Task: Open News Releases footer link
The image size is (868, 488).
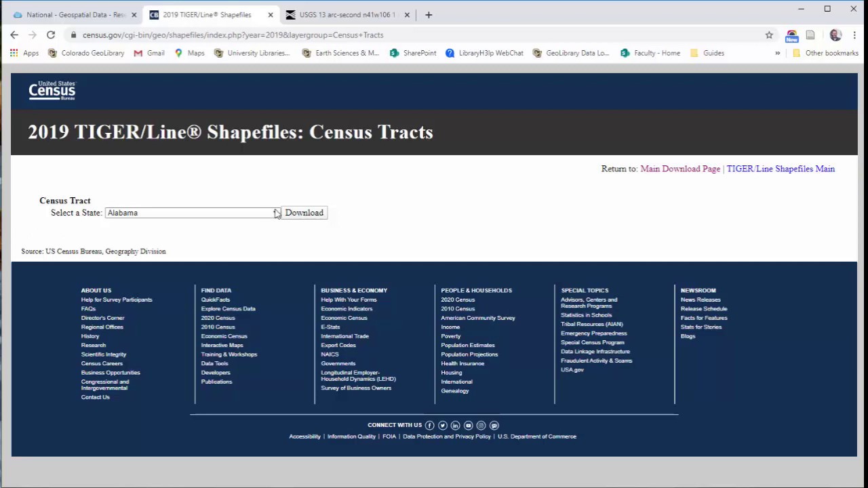Action: (701, 300)
